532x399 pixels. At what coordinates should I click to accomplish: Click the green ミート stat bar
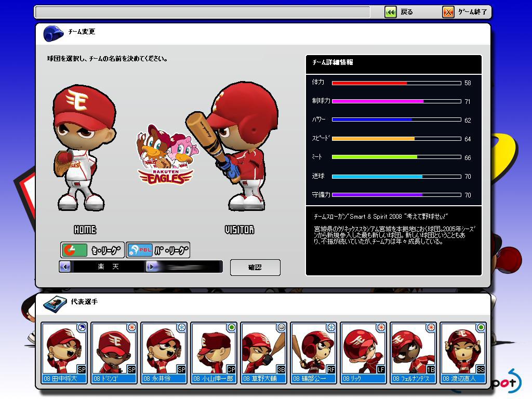coord(396,157)
